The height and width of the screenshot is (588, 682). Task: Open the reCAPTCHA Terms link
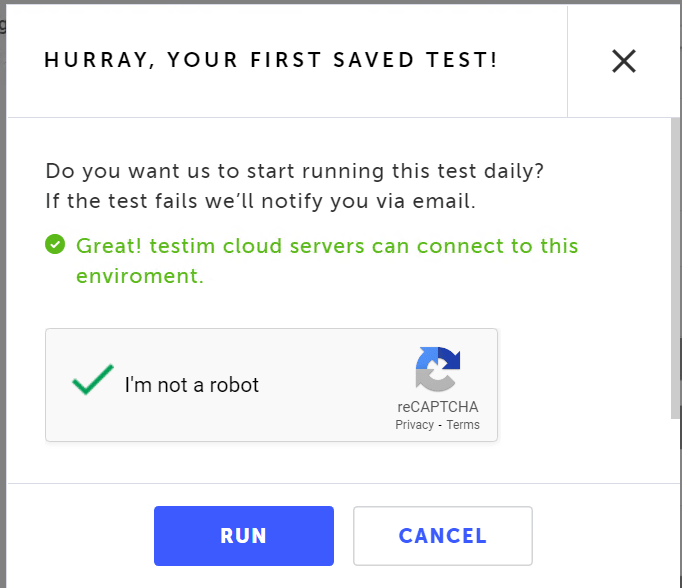click(x=463, y=424)
